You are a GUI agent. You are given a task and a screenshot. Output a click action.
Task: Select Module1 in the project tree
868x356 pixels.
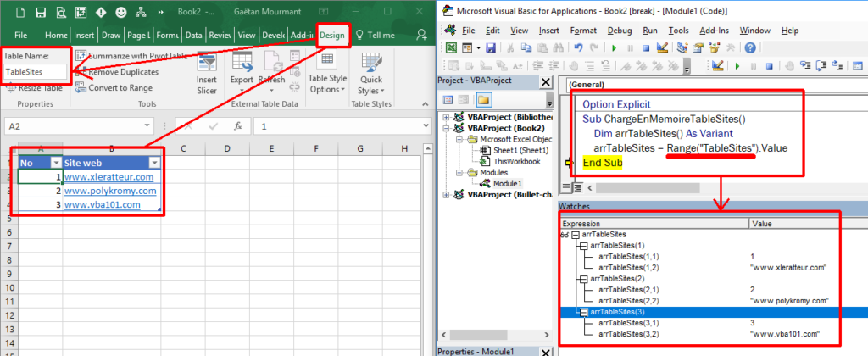[x=508, y=182]
